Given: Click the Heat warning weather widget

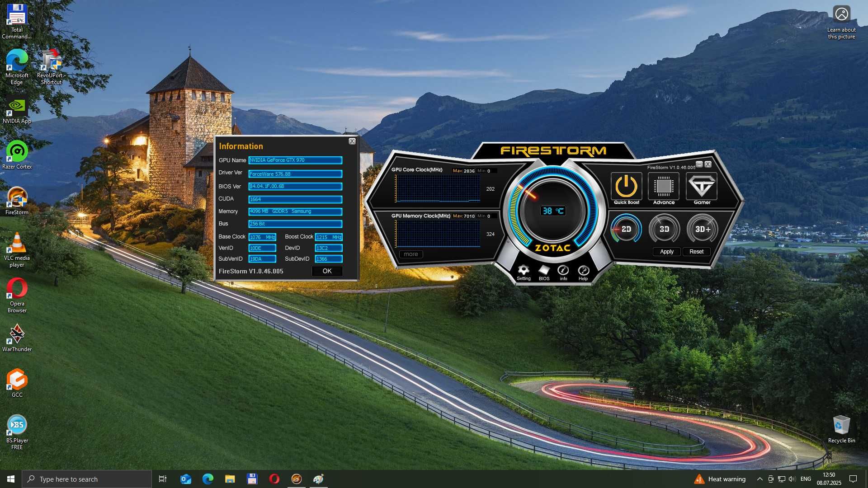Looking at the screenshot, I should (720, 479).
